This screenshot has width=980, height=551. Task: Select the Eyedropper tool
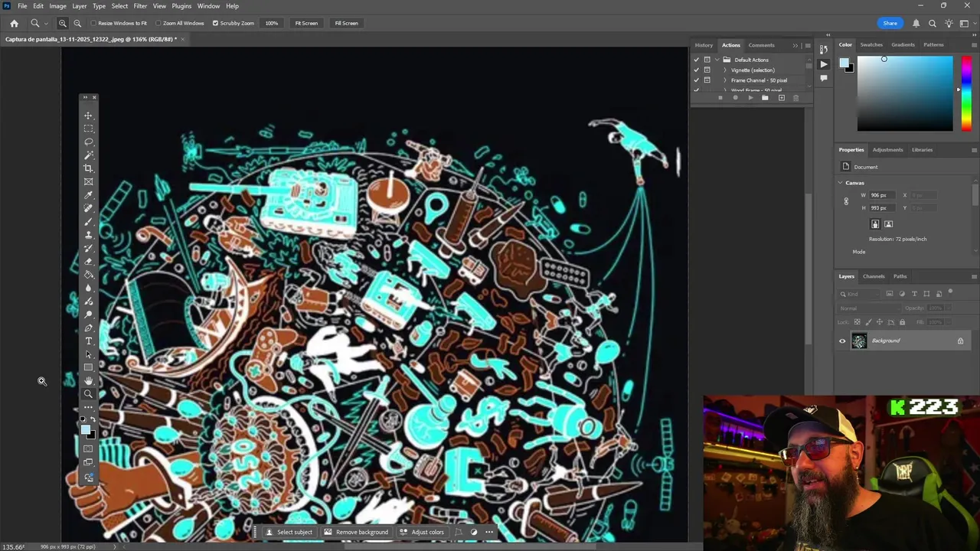pyautogui.click(x=89, y=195)
